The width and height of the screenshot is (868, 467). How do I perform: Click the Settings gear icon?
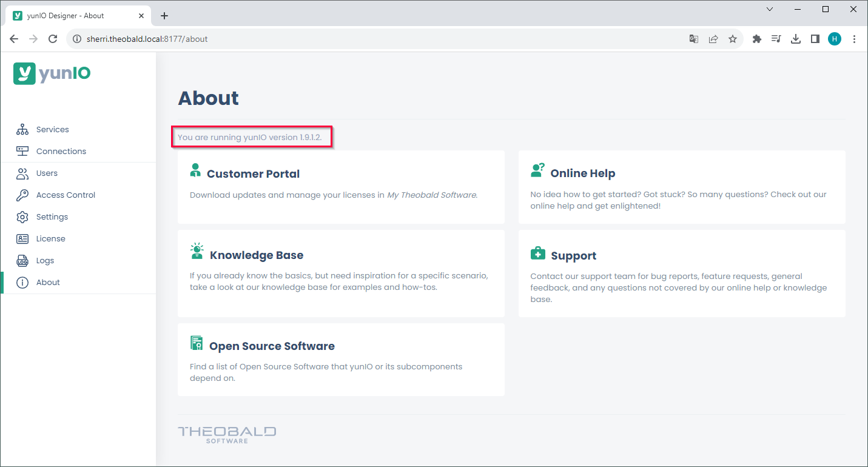coord(22,217)
